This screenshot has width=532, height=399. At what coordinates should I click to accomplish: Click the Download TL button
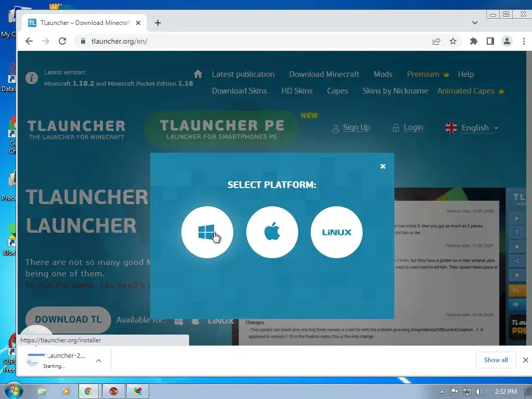click(68, 320)
